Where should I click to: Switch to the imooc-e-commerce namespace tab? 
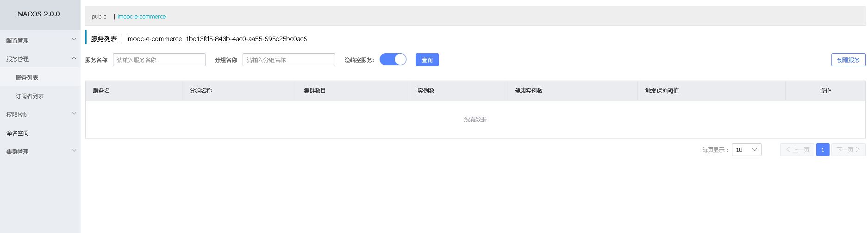click(142, 16)
